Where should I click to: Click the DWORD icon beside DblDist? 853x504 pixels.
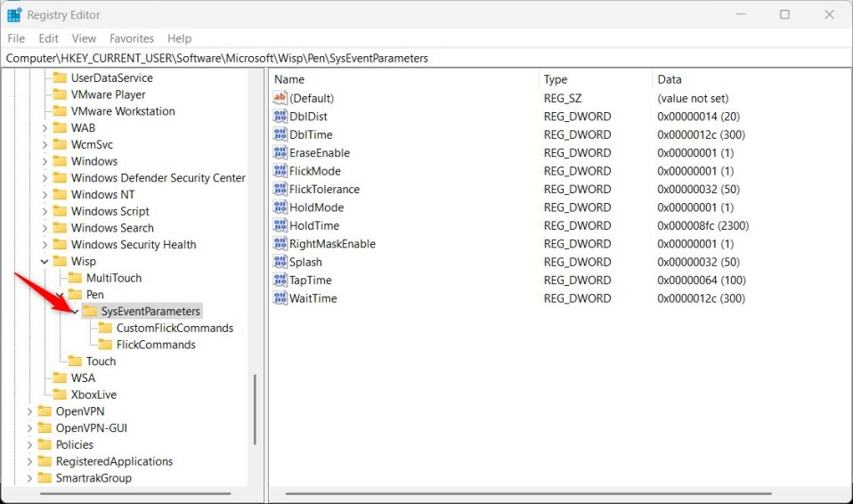[280, 116]
